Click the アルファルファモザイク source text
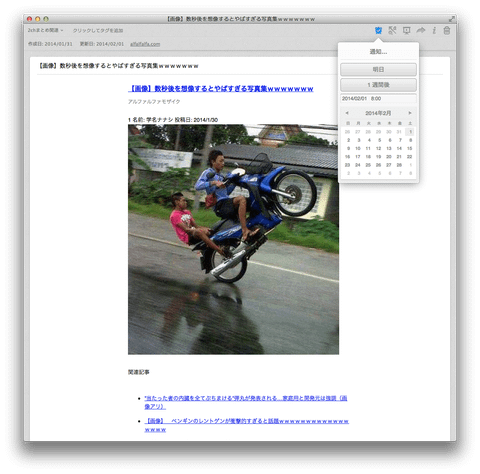480x474 pixels. 154,102
